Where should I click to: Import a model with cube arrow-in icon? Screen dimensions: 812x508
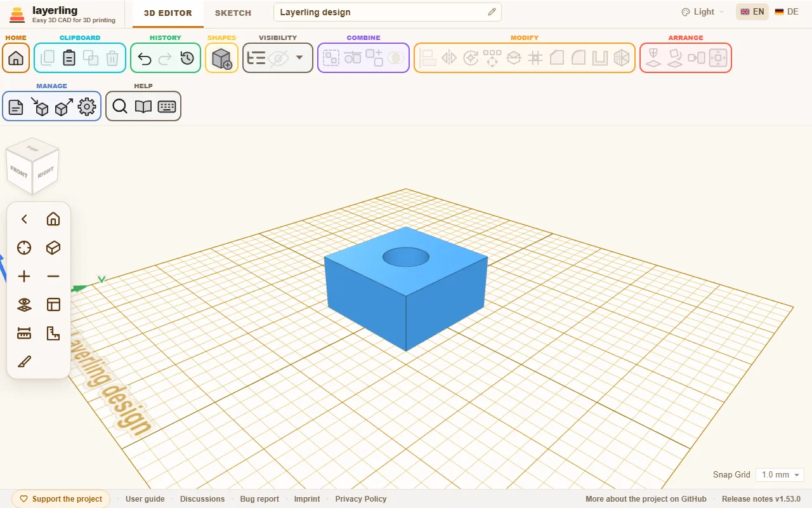click(x=40, y=107)
